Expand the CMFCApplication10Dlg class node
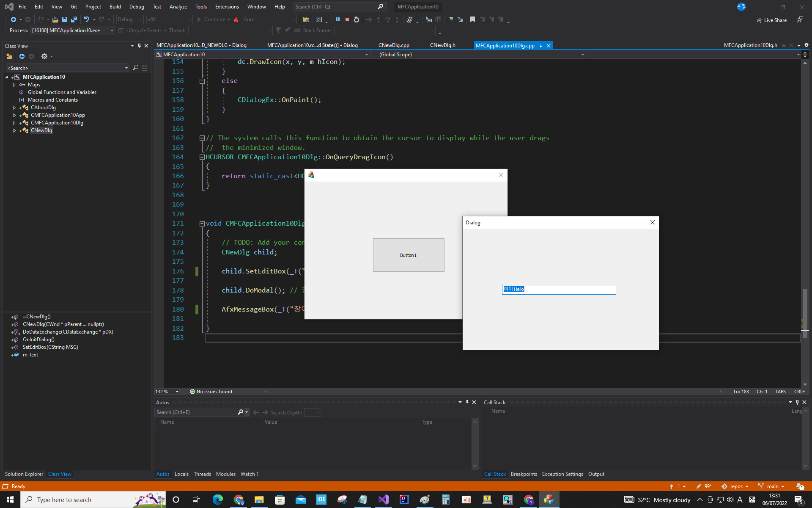 click(x=14, y=123)
